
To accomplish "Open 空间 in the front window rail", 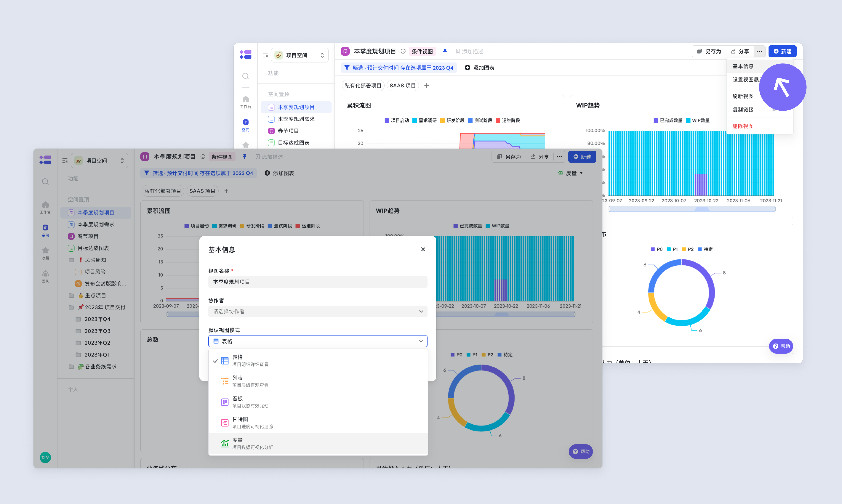I will click(45, 231).
